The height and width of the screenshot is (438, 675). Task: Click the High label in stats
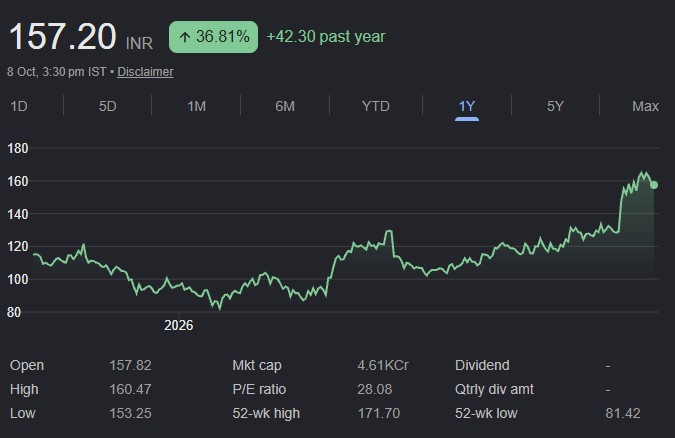[24, 389]
